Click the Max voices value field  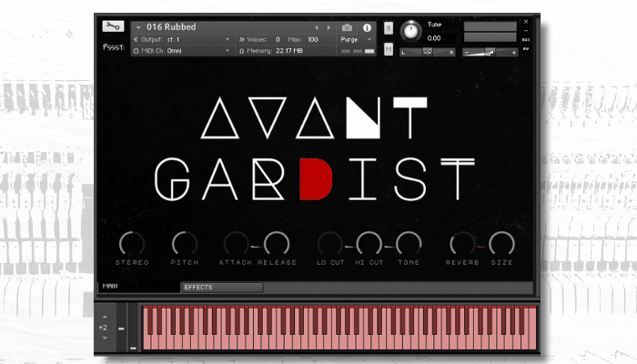pyautogui.click(x=313, y=40)
